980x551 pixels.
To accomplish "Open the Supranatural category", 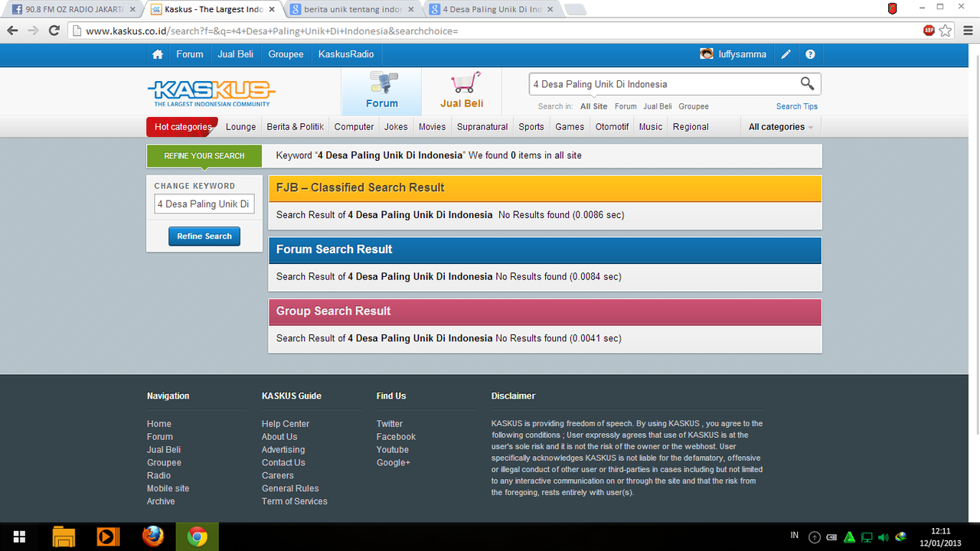I will [482, 127].
